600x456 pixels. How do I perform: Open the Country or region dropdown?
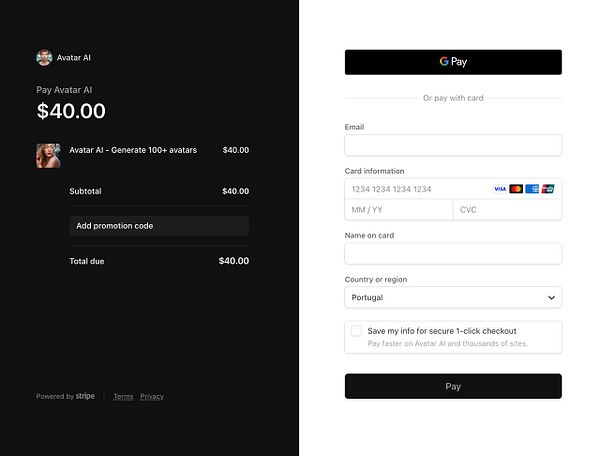(x=453, y=297)
